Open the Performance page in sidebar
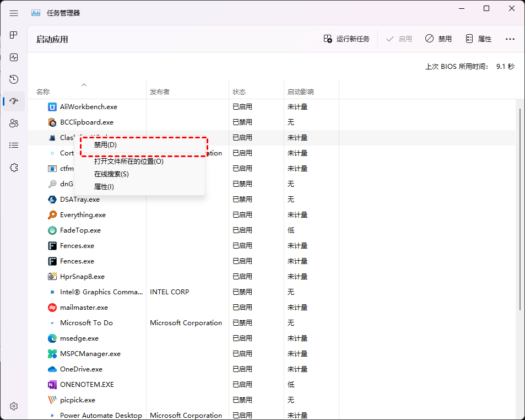This screenshot has width=525, height=420. coord(14,57)
